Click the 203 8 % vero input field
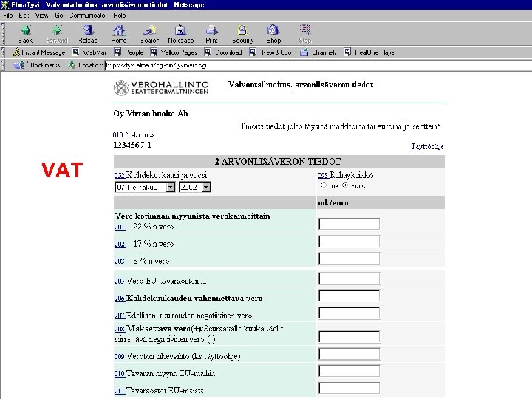Viewport: 532px width, 399px height. pos(349,259)
